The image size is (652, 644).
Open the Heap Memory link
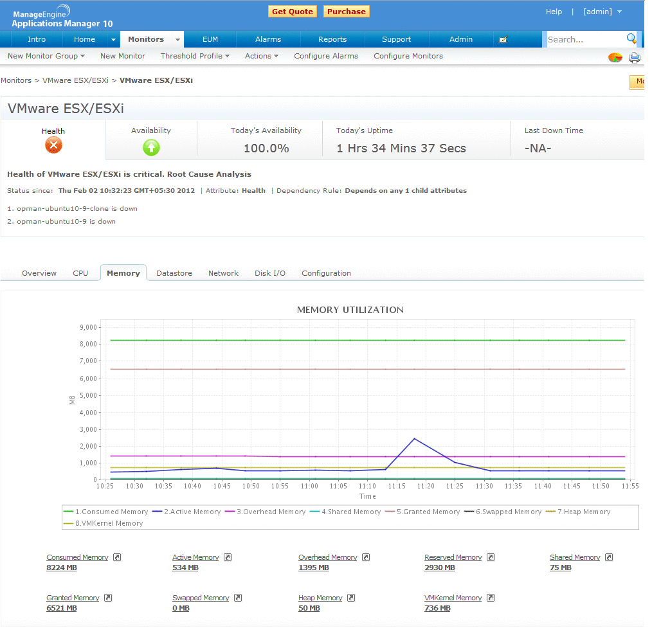[x=320, y=598]
